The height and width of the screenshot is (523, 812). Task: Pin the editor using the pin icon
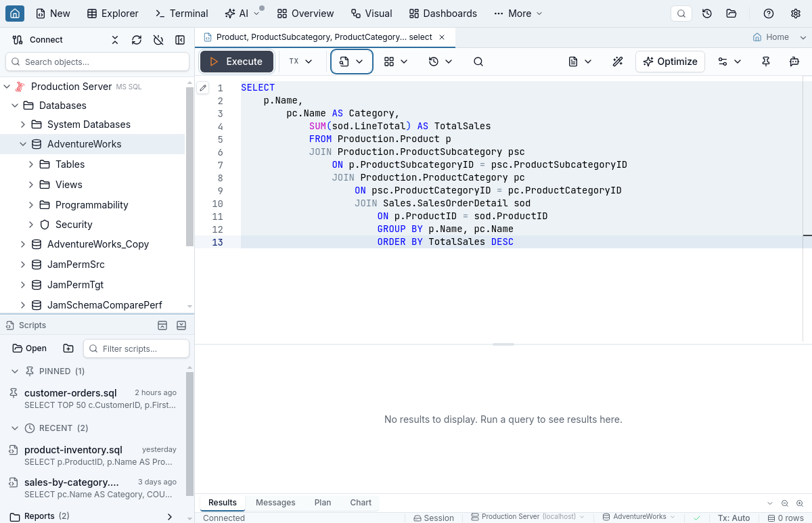pos(766,62)
